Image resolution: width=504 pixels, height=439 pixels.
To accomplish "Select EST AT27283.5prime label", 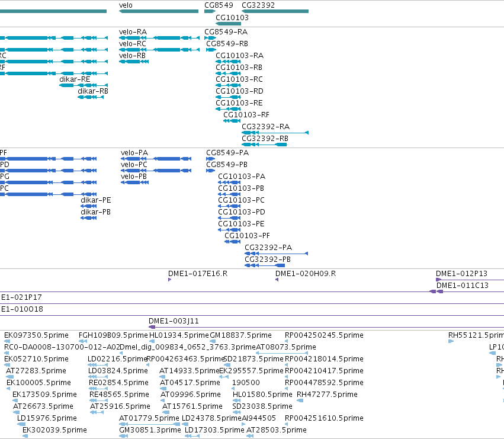I will (36, 371).
